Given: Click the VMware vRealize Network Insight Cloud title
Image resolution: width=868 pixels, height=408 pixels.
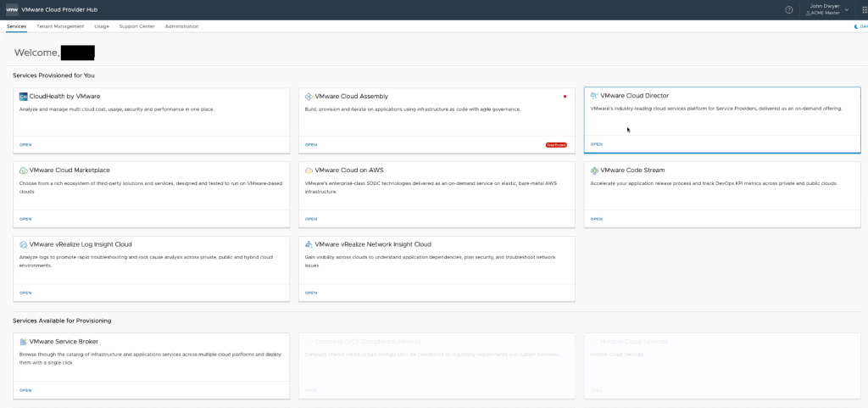Looking at the screenshot, I should click(373, 244).
